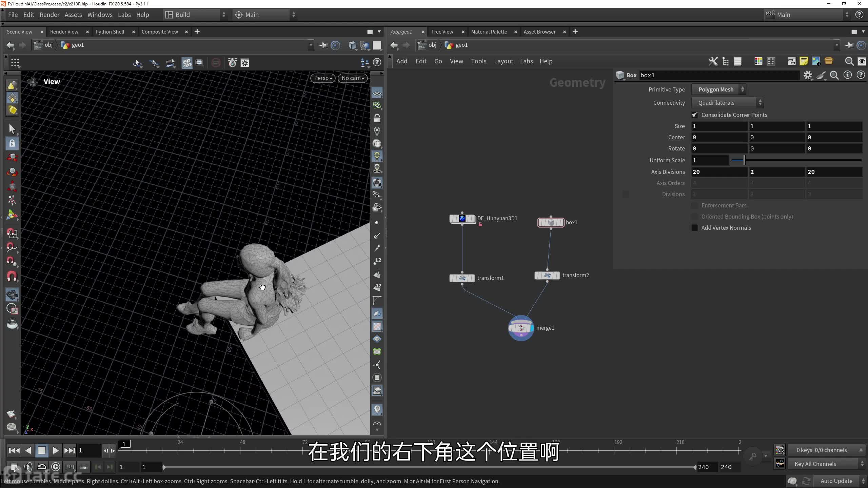Open the Labs menu in main menubar
Viewport: 868px width, 488px height.
[124, 15]
